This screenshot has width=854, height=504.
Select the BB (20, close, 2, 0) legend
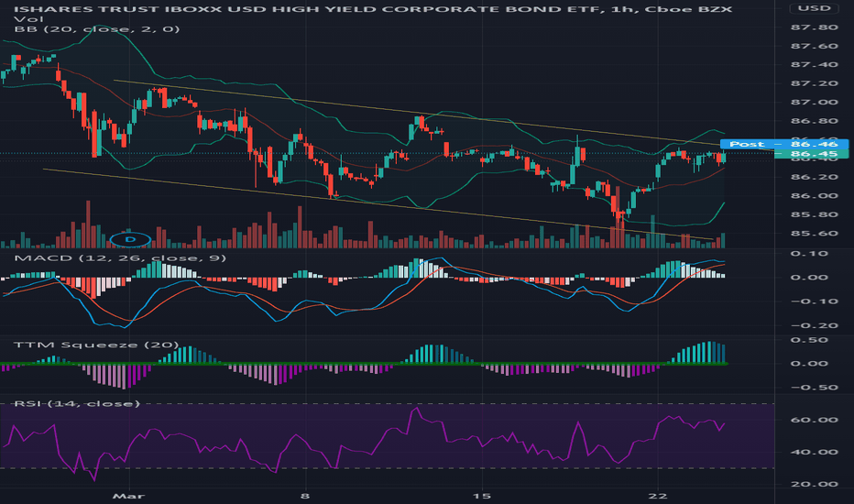tap(97, 29)
